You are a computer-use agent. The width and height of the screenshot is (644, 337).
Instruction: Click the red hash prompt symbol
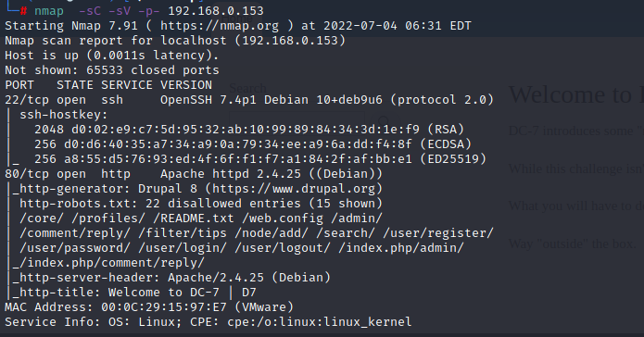(x=24, y=11)
